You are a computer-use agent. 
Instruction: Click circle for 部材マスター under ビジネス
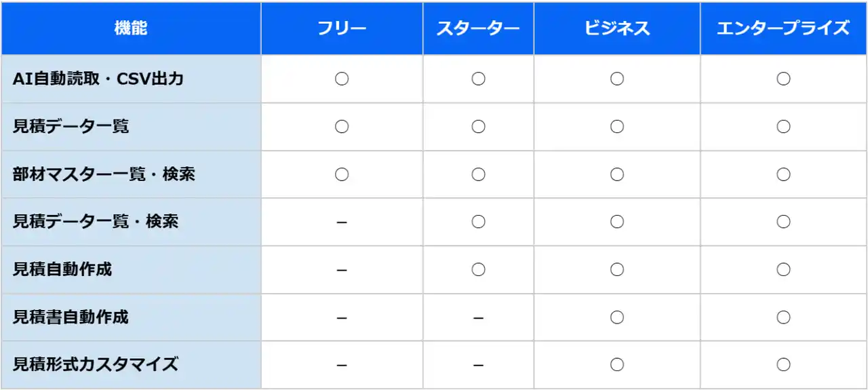pos(616,174)
